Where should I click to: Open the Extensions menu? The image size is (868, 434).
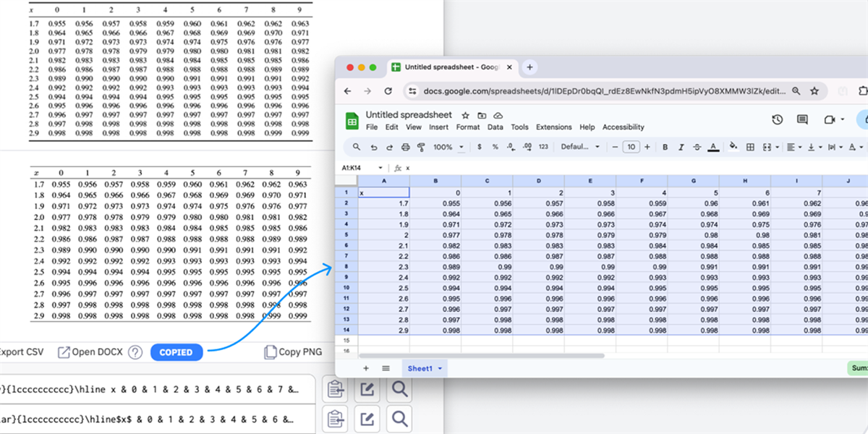[553, 127]
